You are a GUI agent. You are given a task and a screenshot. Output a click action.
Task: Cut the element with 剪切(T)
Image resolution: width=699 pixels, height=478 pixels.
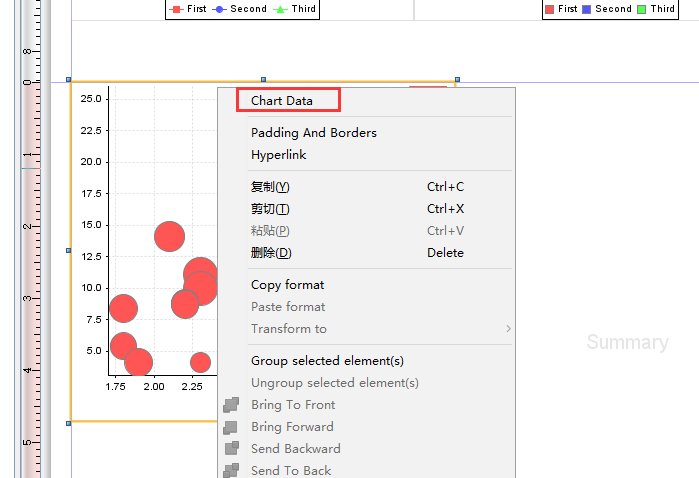[270, 209]
